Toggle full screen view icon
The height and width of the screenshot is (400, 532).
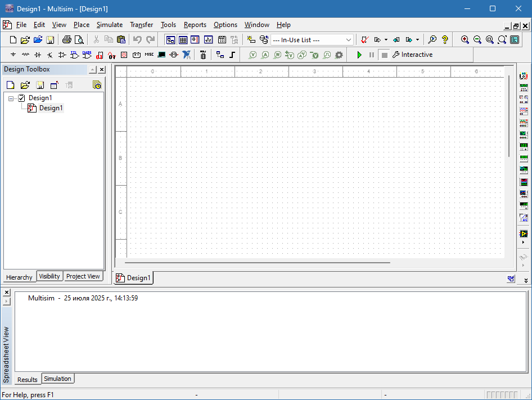[515, 40]
